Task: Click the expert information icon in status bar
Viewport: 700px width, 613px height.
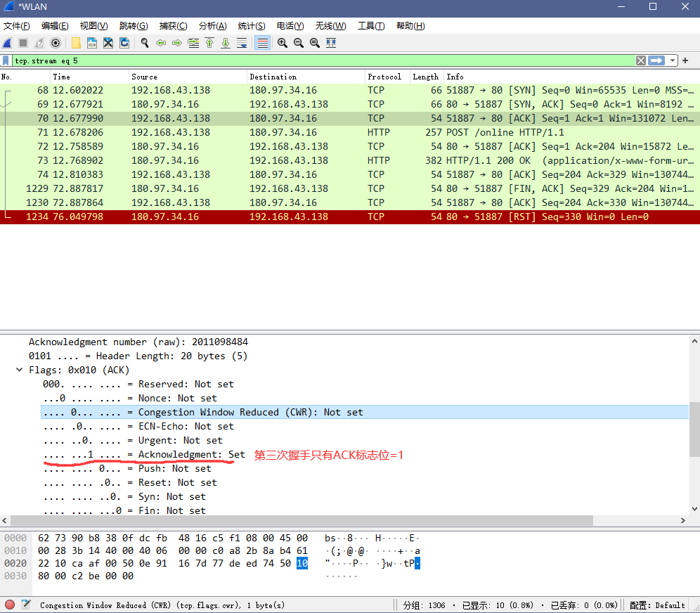Action: [x=8, y=605]
